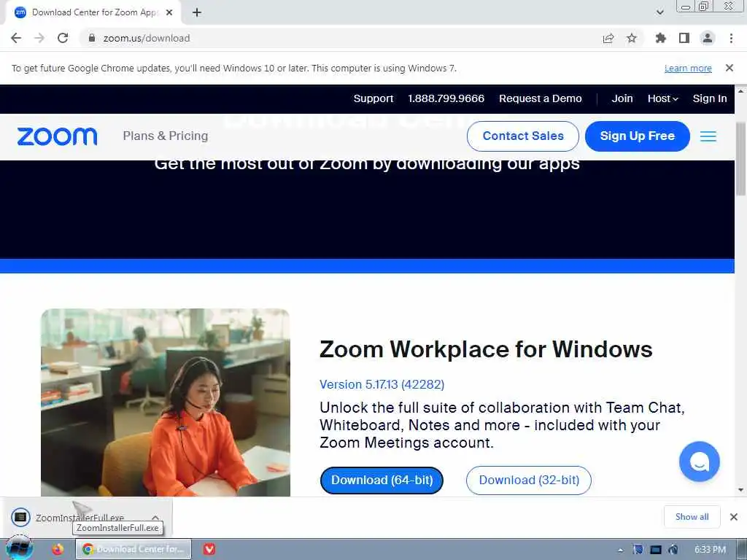This screenshot has height=560, width=747.
Task: Open Vivaldi from the taskbar
Action: pos(209,549)
